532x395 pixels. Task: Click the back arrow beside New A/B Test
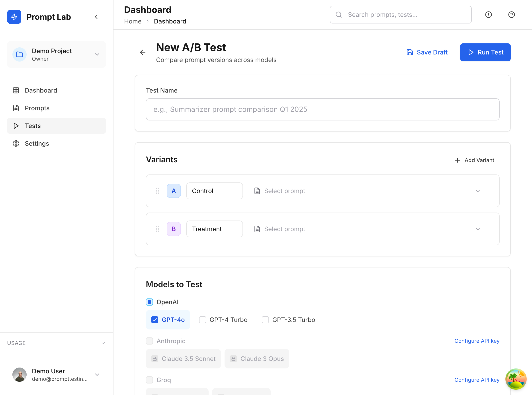tap(143, 52)
